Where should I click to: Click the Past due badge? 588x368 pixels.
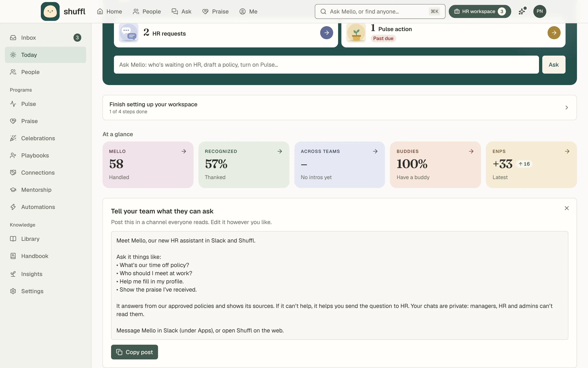click(383, 38)
